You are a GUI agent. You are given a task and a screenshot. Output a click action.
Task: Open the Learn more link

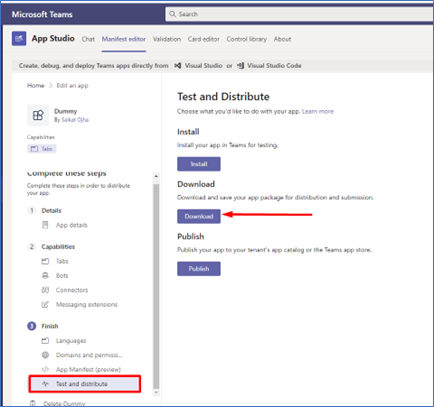coord(318,111)
